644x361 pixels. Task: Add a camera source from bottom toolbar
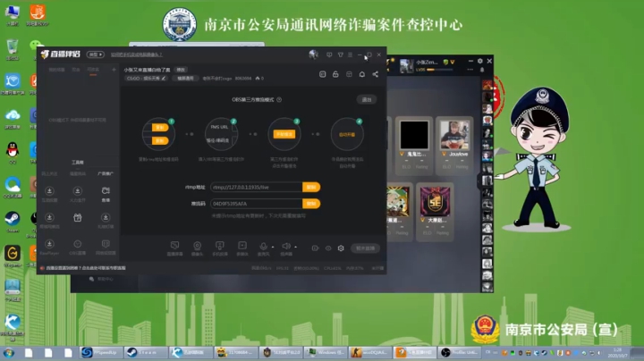point(197,248)
